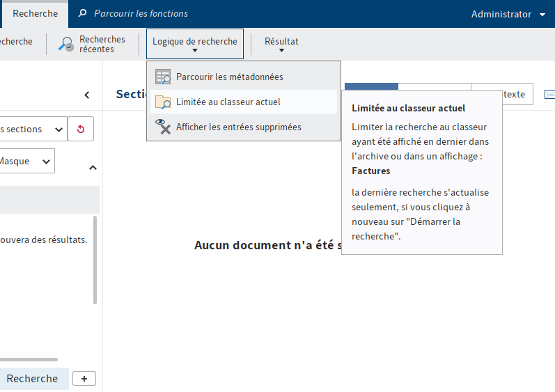
Task: Click the Aucun document n'a été message
Action: pos(268,245)
